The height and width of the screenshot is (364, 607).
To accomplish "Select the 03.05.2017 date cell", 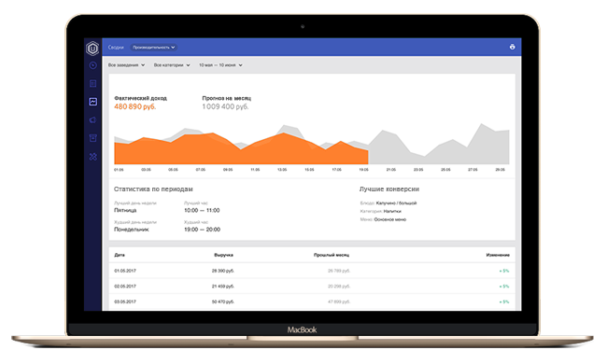I will point(125,301).
